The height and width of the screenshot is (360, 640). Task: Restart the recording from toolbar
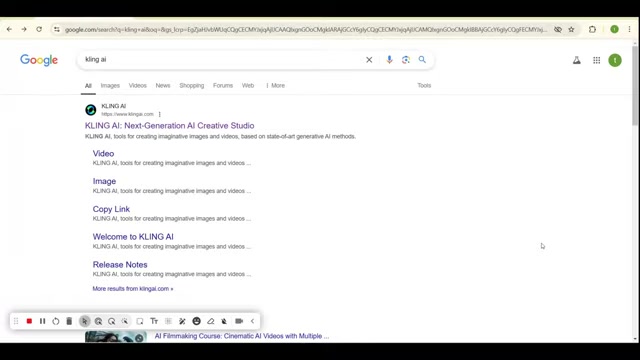(56, 321)
